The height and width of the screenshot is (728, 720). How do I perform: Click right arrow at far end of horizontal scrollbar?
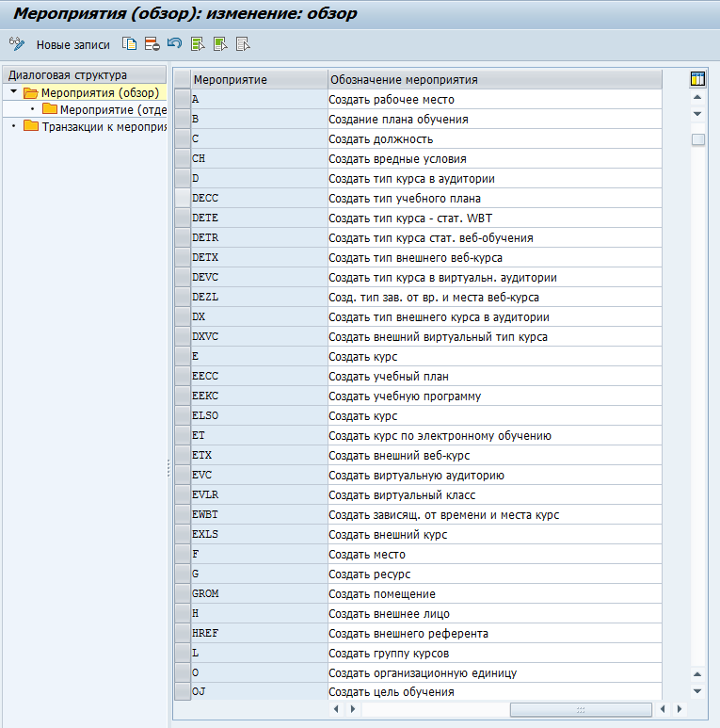tap(680, 709)
